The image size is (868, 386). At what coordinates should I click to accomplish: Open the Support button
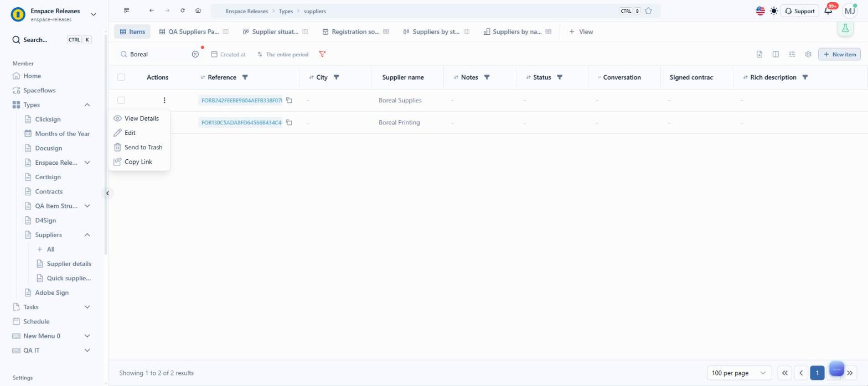coord(799,11)
